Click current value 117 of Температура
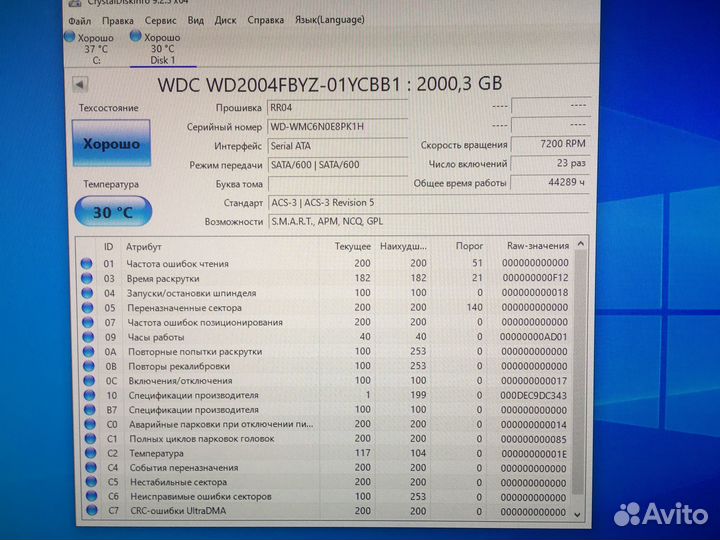This screenshot has width=720, height=540. (x=362, y=453)
